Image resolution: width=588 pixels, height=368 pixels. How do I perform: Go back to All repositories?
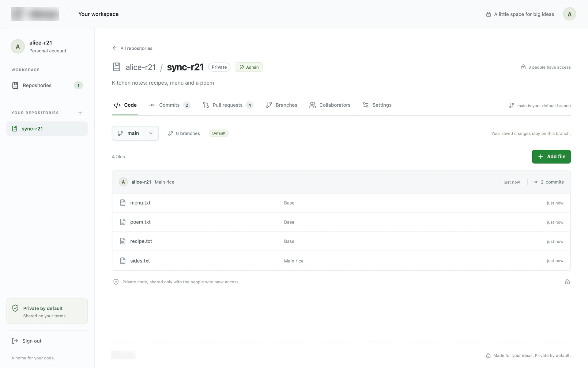coord(132,48)
